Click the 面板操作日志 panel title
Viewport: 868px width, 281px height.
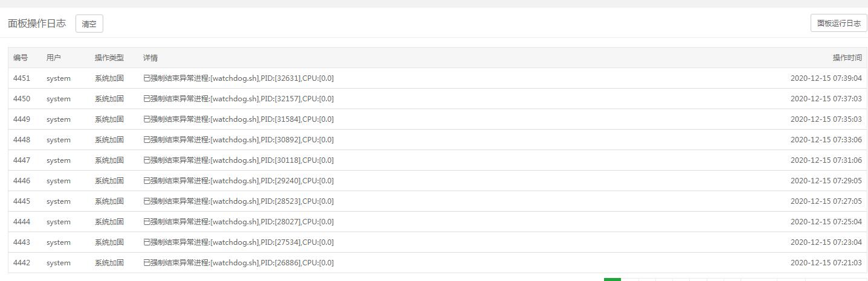coord(37,24)
